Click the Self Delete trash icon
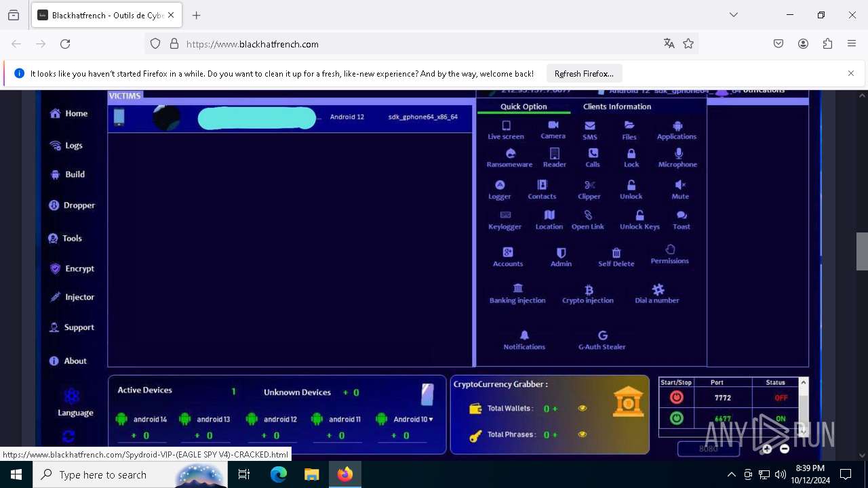The width and height of the screenshot is (868, 488). click(616, 252)
